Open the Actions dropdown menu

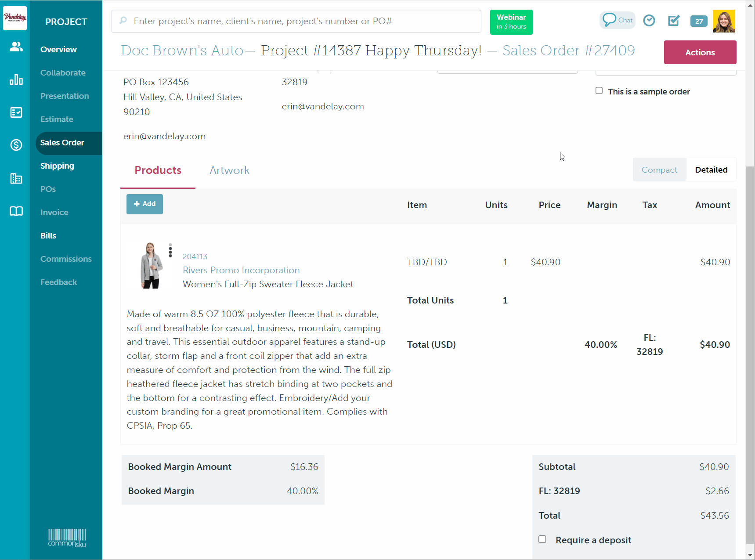700,52
